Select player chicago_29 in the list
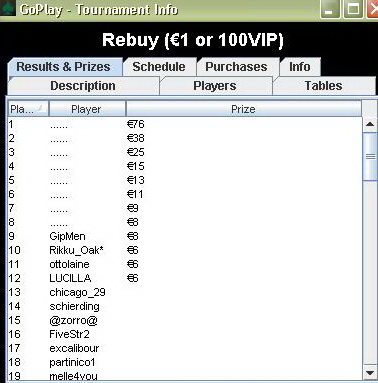Image resolution: width=378 pixels, height=383 pixels. pyautogui.click(x=77, y=292)
